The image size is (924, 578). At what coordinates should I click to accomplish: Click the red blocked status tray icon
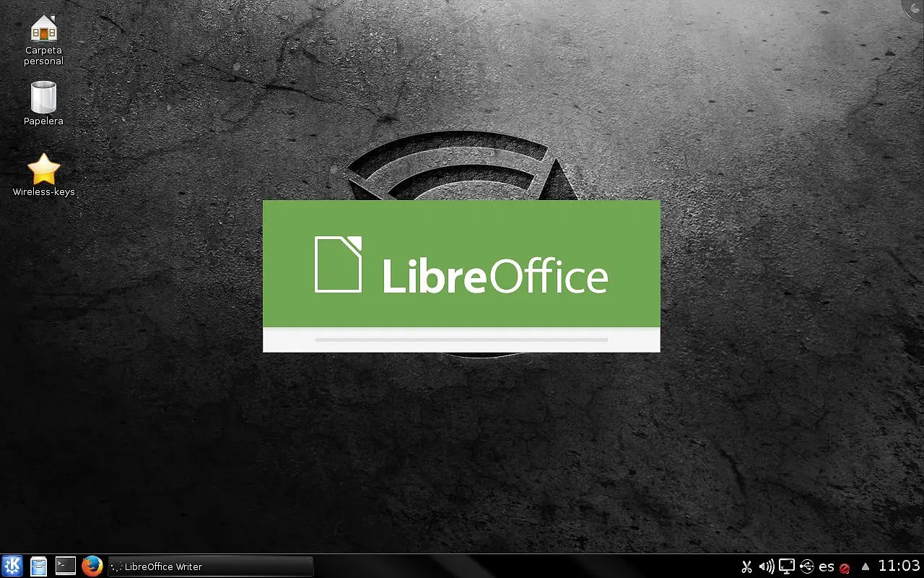point(845,569)
